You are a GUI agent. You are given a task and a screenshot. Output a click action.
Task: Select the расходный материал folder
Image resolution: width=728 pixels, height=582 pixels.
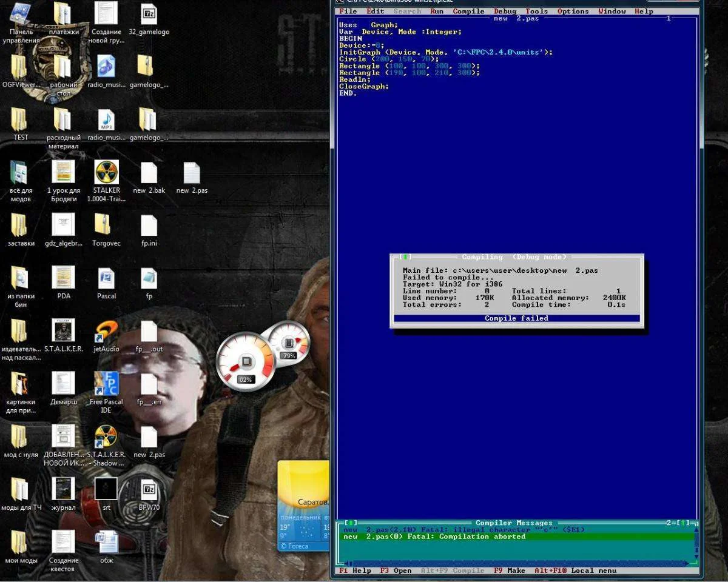coord(64,129)
